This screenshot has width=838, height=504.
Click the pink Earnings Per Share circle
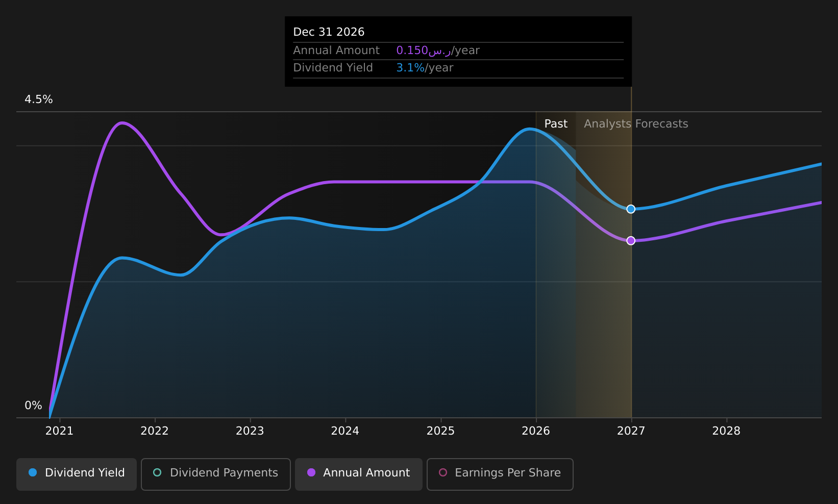coord(443,472)
